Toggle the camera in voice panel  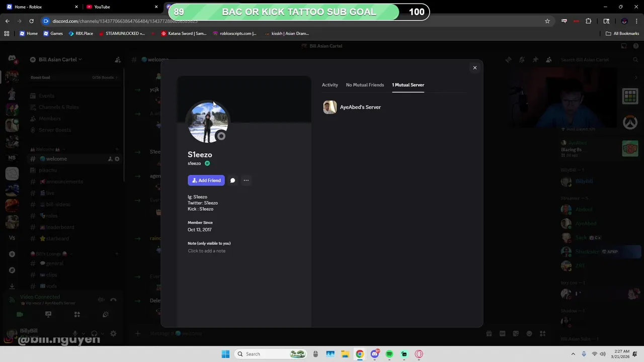click(x=20, y=315)
